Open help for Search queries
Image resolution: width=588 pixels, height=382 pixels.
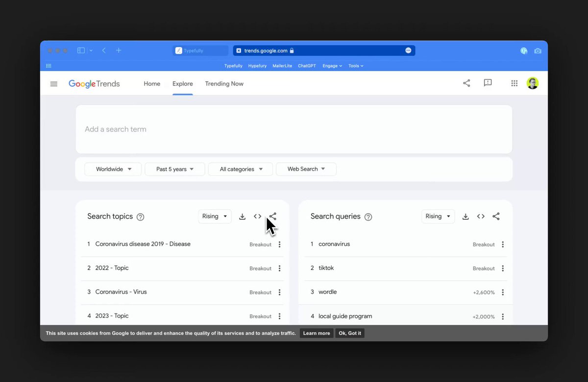368,217
